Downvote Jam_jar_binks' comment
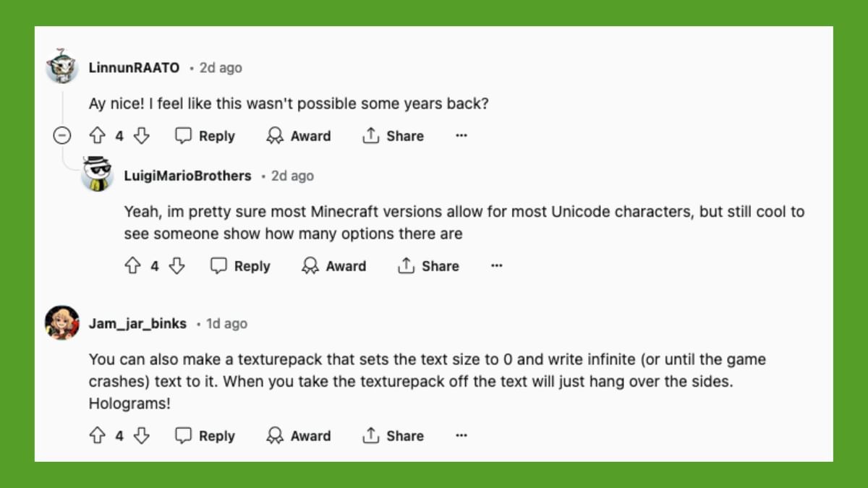 coord(142,436)
